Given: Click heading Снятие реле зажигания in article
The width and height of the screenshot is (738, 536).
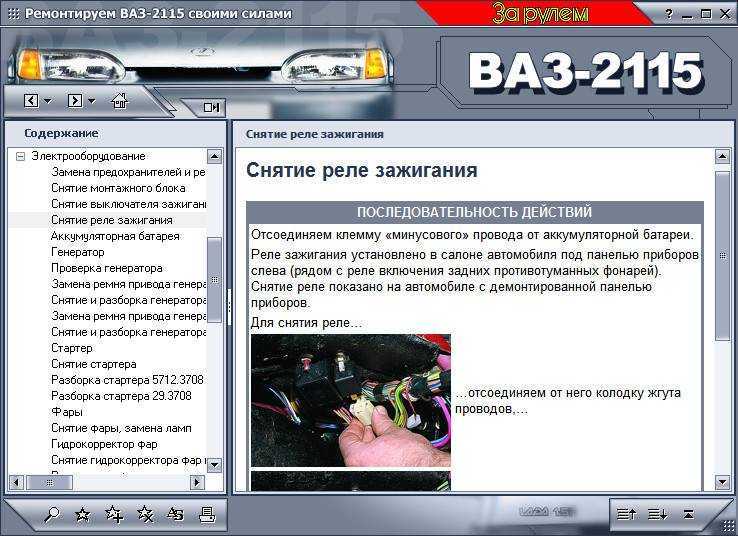Looking at the screenshot, I should [x=361, y=170].
